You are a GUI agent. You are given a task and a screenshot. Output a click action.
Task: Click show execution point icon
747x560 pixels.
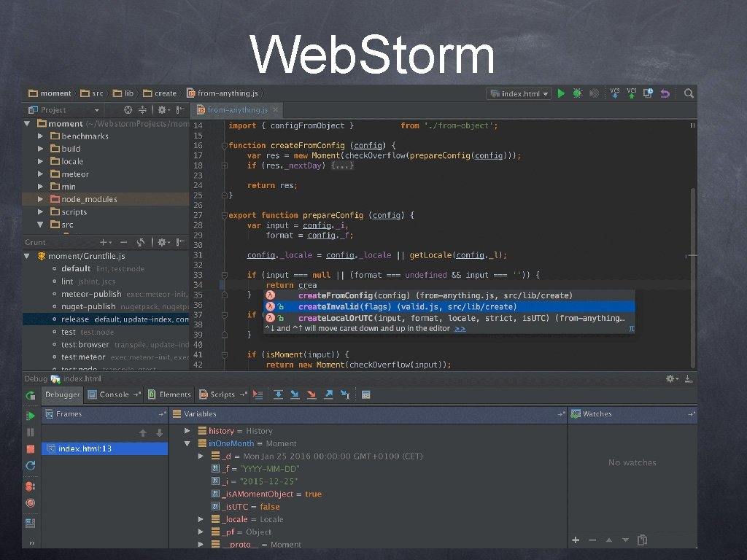click(x=258, y=394)
